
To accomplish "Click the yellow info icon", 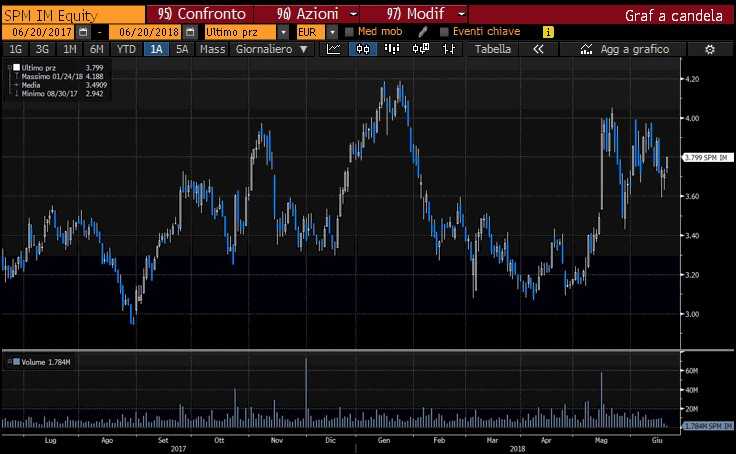I will (548, 32).
